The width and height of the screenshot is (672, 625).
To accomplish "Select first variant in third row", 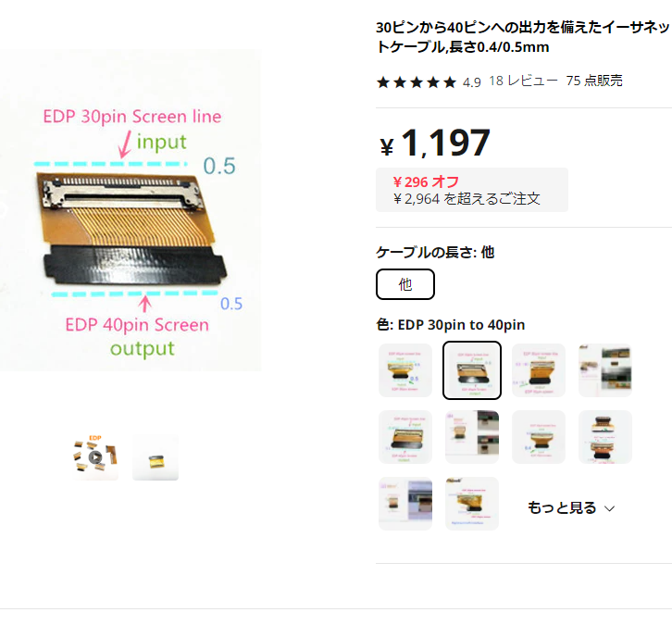I will tap(405, 504).
